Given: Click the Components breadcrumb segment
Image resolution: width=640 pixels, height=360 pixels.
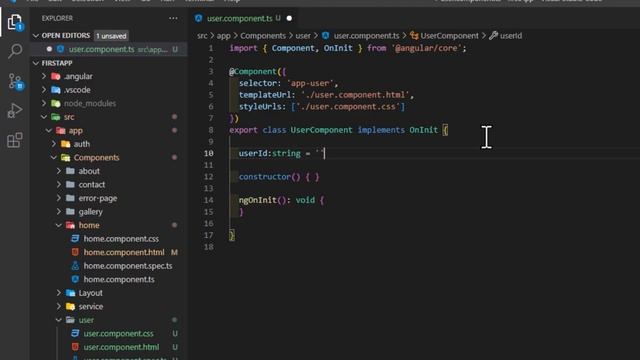Looking at the screenshot, I should click(263, 36).
